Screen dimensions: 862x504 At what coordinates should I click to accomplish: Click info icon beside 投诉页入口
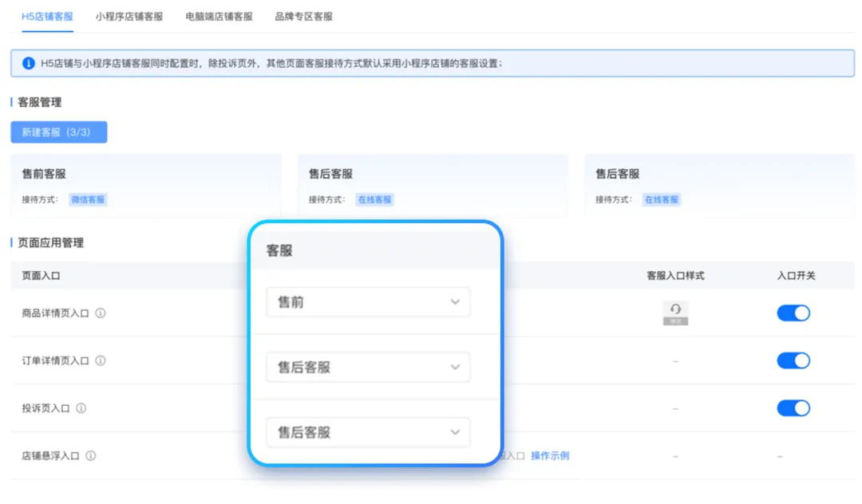(x=81, y=408)
